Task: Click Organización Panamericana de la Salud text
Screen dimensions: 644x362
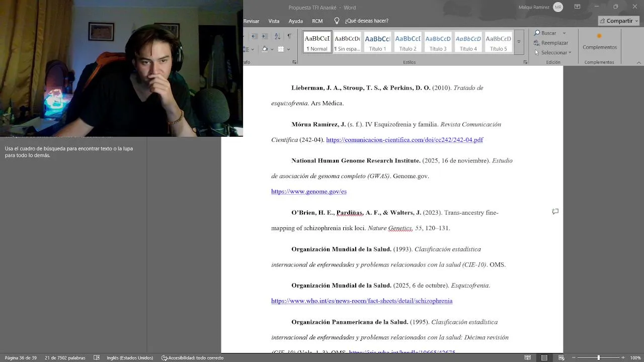Action: pos(350,322)
